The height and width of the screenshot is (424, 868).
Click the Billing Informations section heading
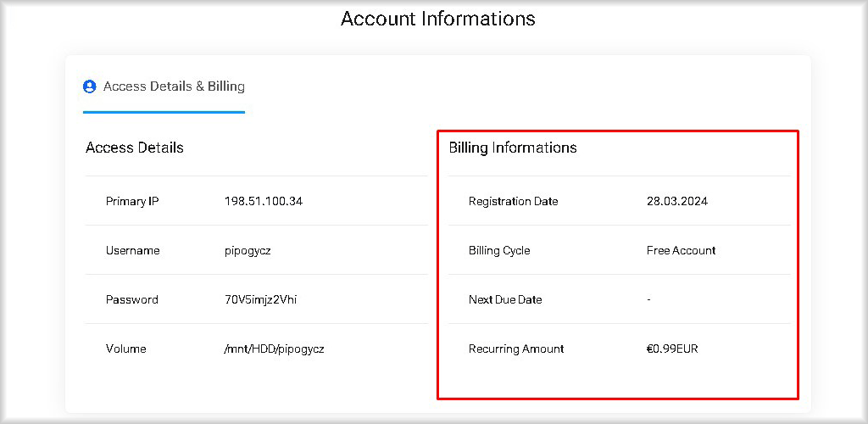tap(513, 148)
